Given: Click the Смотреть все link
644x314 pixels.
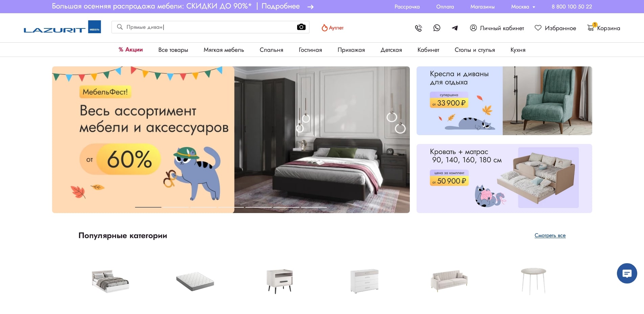Looking at the screenshot, I should tap(550, 235).
